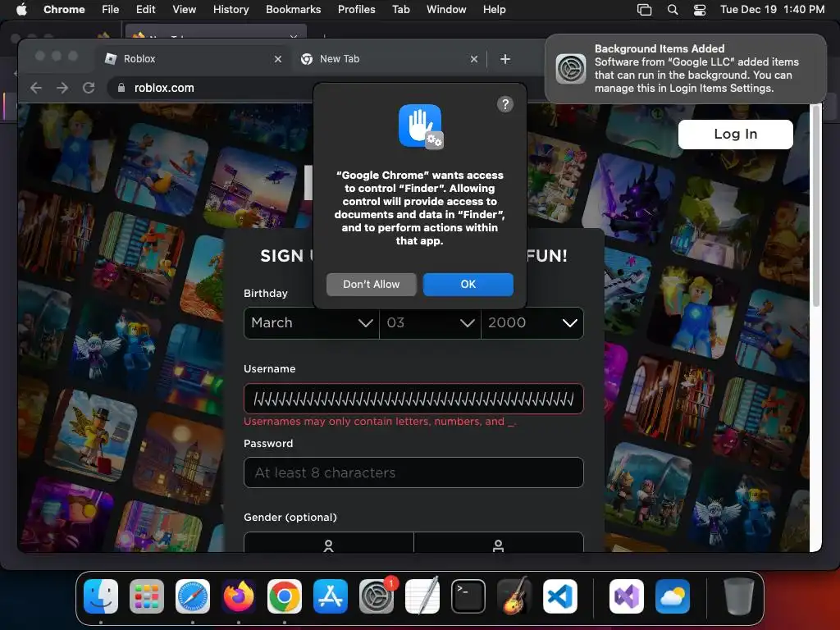The height and width of the screenshot is (630, 840).
Task: Open the Bookmarks menu
Action: tap(293, 10)
